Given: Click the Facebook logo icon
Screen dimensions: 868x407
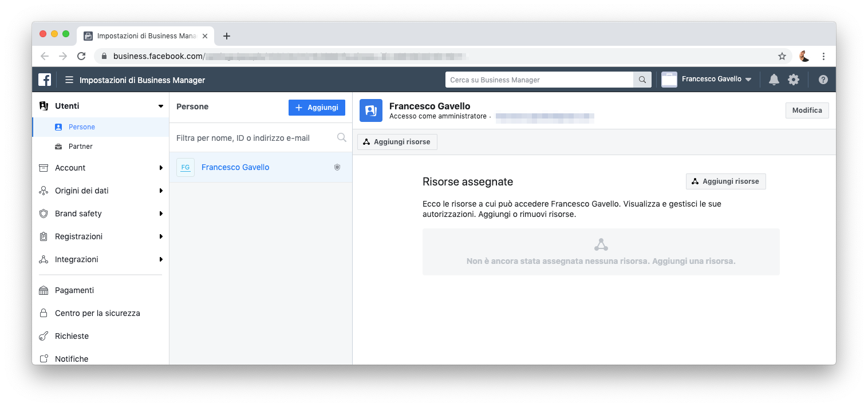Looking at the screenshot, I should click(45, 80).
